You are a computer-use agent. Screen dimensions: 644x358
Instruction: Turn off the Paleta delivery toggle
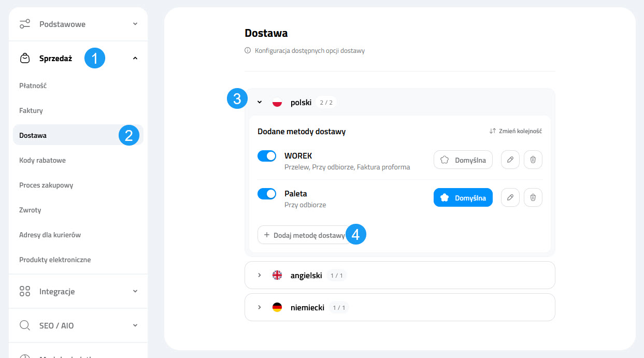[267, 194]
